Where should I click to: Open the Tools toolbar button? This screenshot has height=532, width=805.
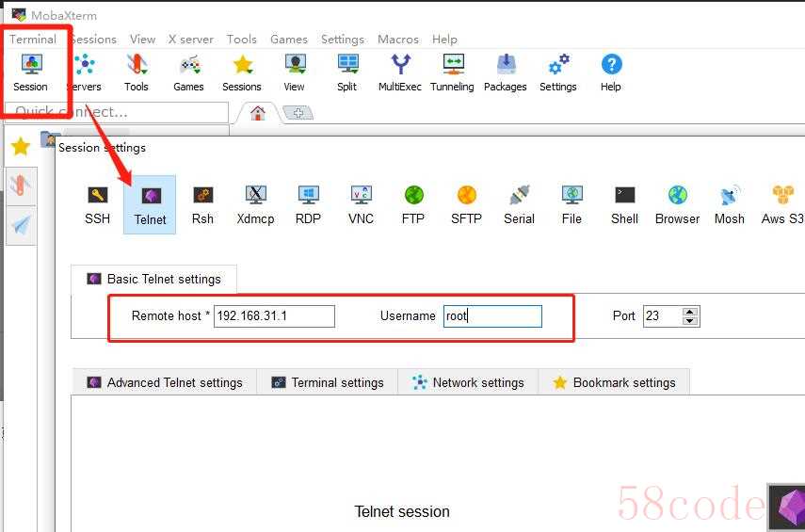click(137, 73)
